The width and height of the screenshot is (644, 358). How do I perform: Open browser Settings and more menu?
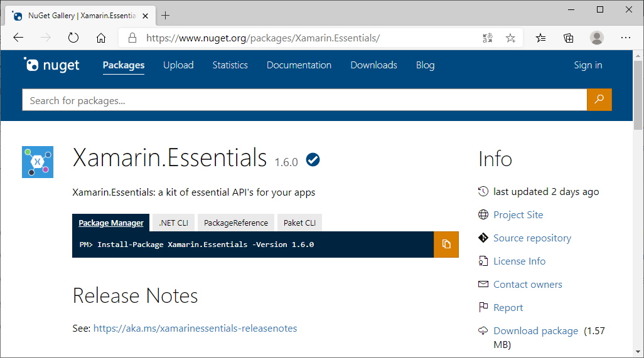625,38
